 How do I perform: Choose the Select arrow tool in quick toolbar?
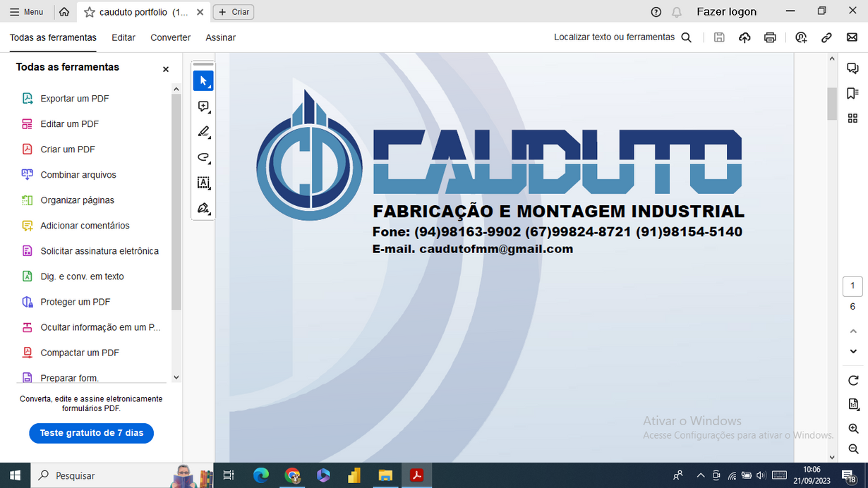[203, 81]
